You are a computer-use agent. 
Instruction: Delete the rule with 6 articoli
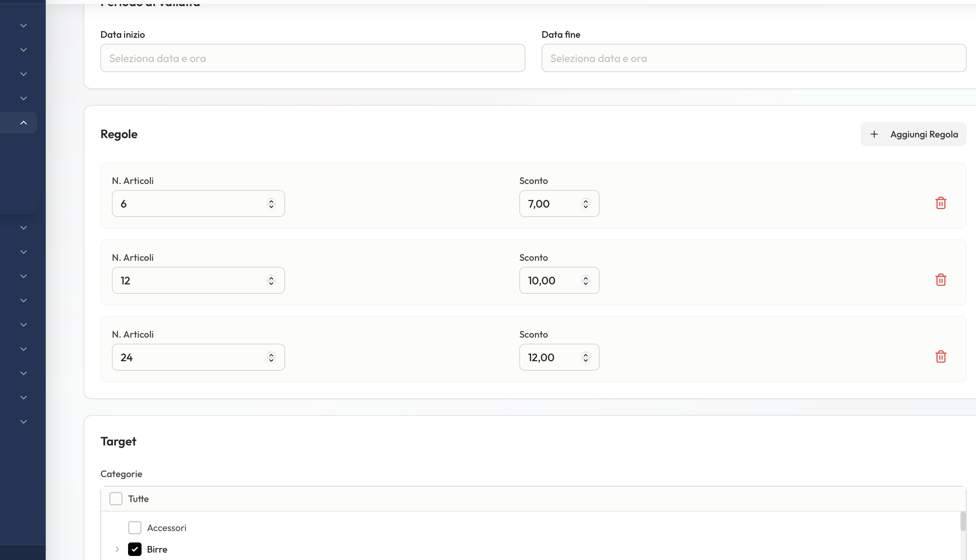941,203
